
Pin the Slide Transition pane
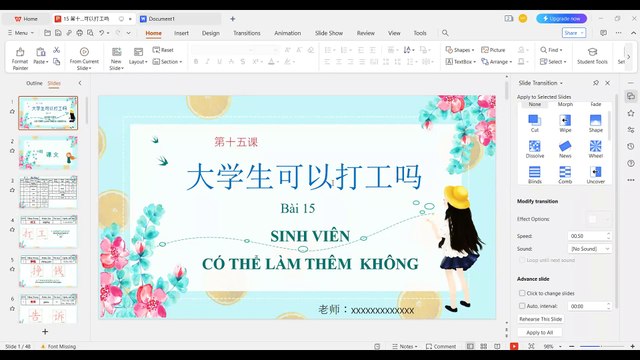click(596, 83)
